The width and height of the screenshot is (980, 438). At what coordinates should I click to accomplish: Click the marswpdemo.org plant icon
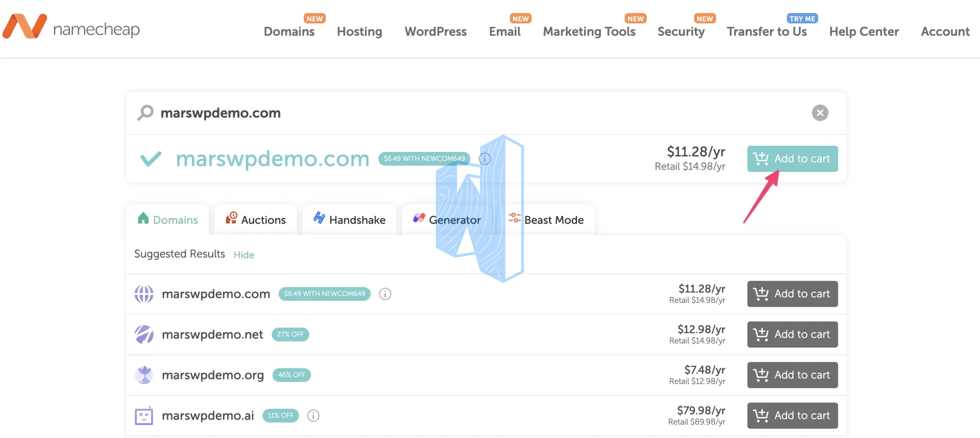pyautogui.click(x=144, y=375)
